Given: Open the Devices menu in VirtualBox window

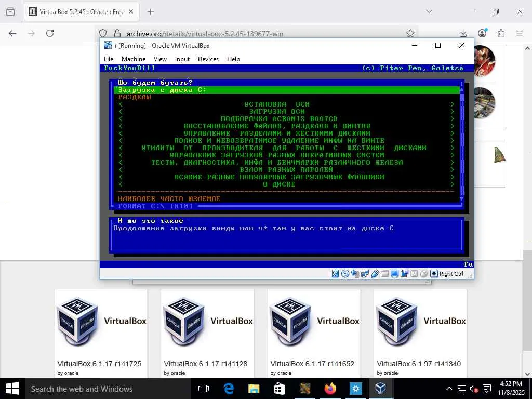Looking at the screenshot, I should point(208,59).
